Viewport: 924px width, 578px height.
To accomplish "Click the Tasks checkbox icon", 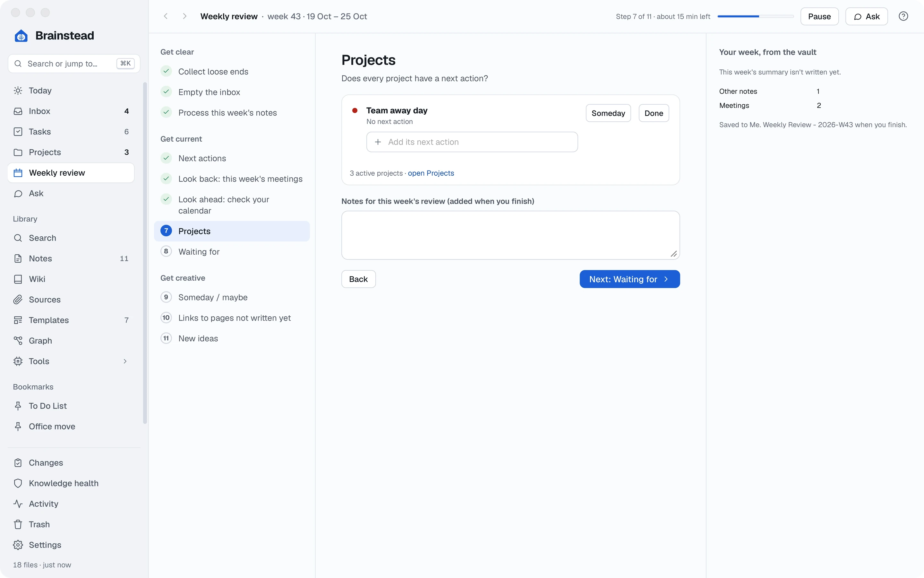I will pos(18,132).
